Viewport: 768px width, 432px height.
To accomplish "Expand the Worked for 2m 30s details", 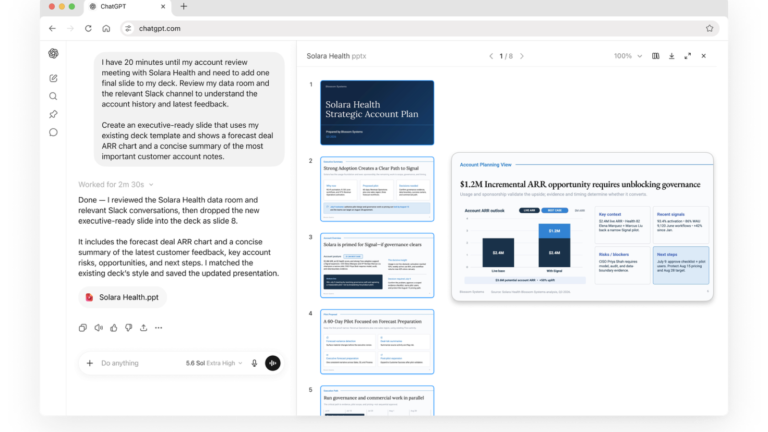I will tap(116, 185).
